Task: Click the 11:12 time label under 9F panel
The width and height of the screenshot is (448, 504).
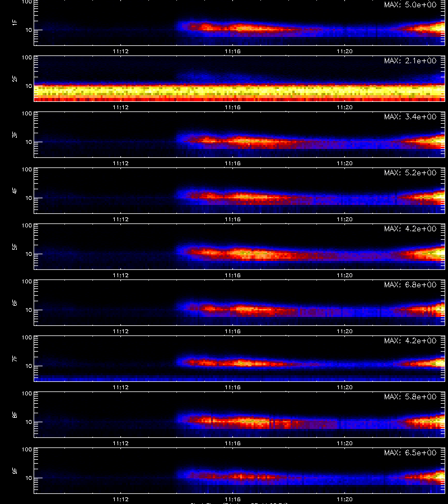Action: point(120,499)
